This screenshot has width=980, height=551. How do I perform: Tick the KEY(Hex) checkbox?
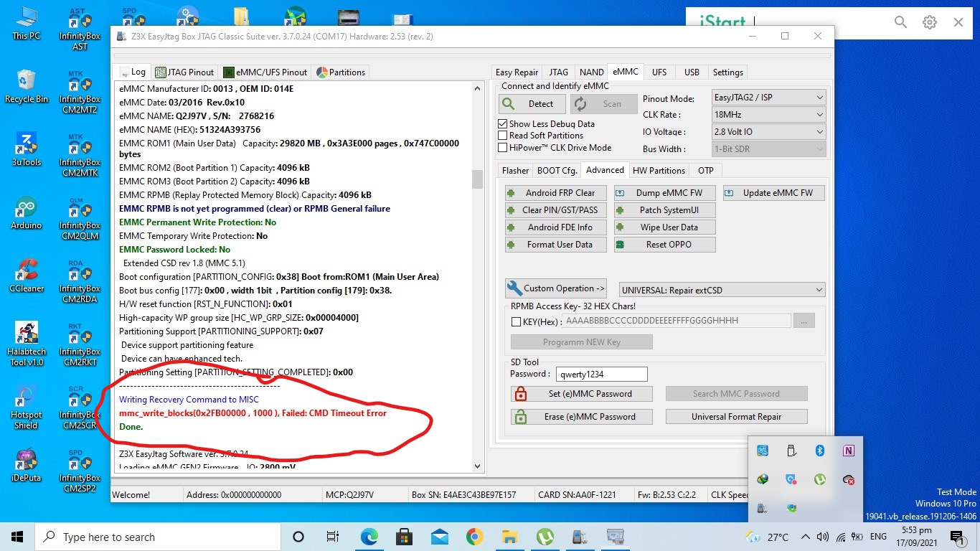(x=516, y=321)
